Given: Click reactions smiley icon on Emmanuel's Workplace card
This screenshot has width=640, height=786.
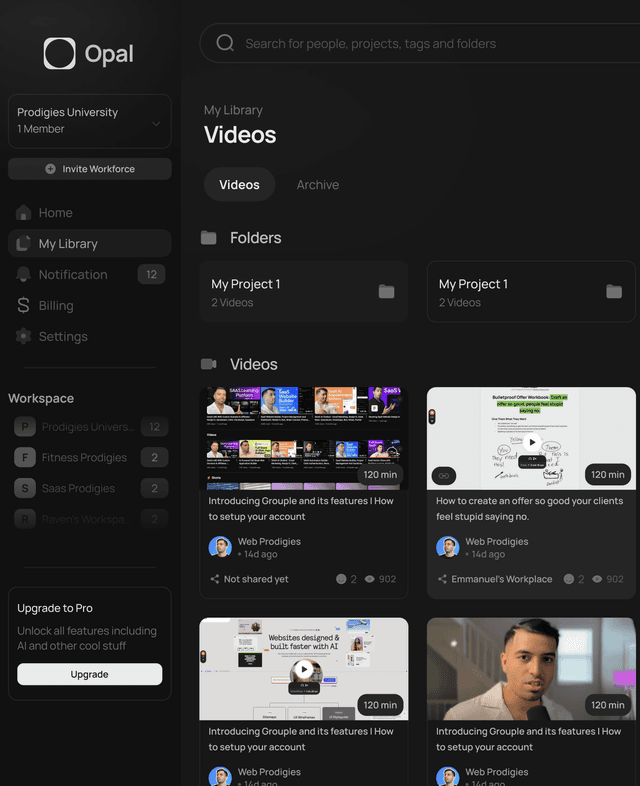Looking at the screenshot, I should point(569,579).
